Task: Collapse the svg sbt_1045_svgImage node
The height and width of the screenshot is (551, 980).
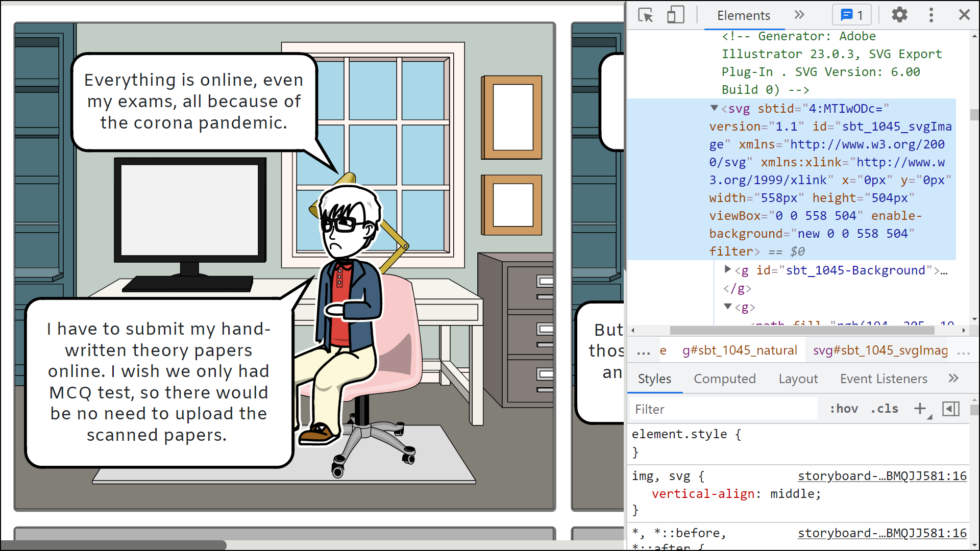Action: (x=714, y=108)
